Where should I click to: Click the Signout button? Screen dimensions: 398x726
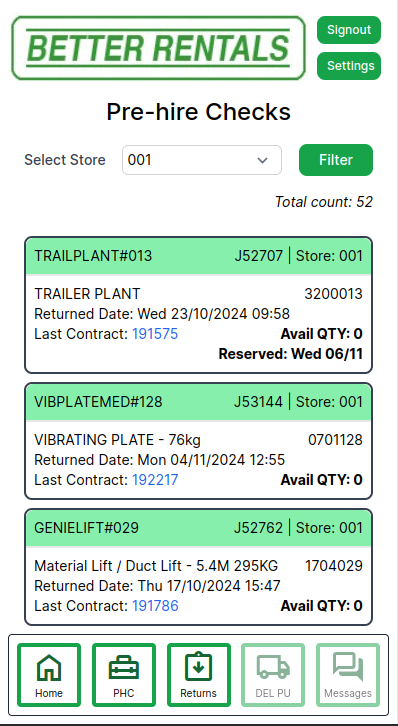pyautogui.click(x=349, y=30)
